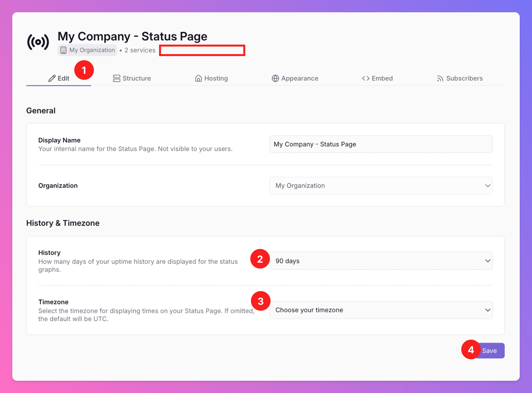Click into the Display Name field
Image resolution: width=532 pixels, height=393 pixels.
[x=381, y=144]
